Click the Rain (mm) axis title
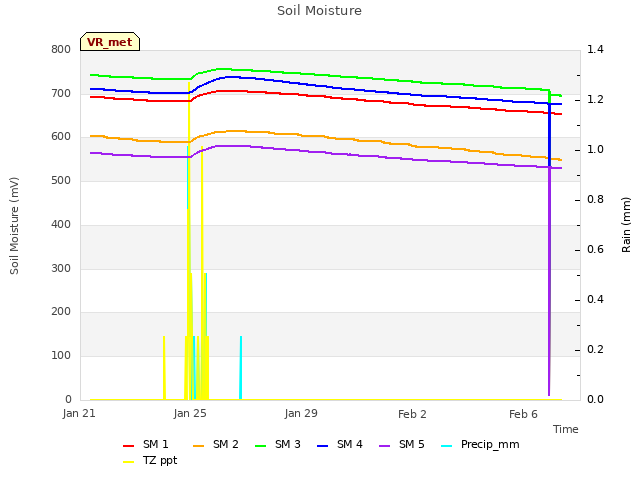Screen dimensions: 640x480 coord(626,225)
